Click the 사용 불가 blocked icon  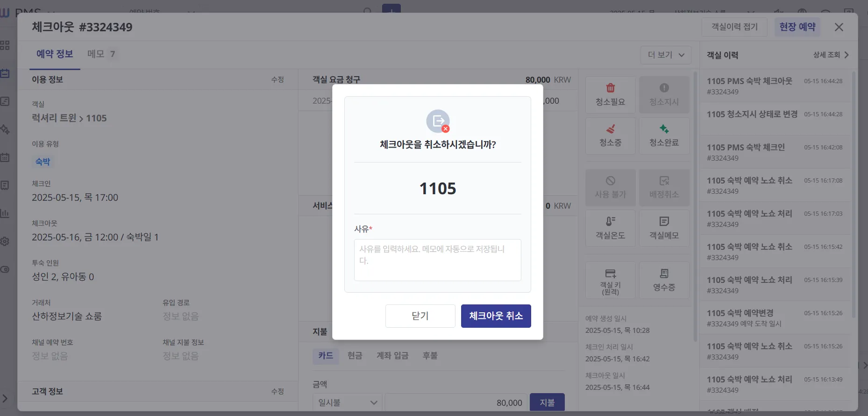tap(610, 188)
